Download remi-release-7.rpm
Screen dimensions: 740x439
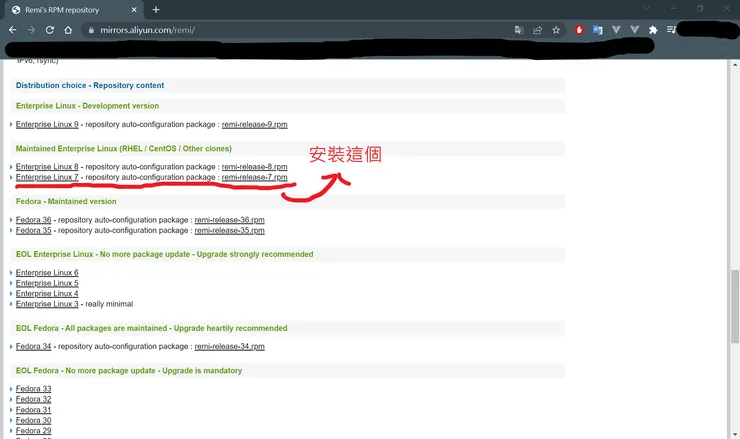[254, 177]
